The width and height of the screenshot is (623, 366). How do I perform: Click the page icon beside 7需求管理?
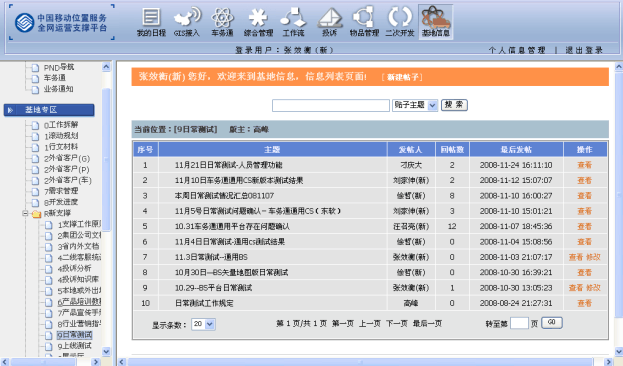tap(35, 192)
